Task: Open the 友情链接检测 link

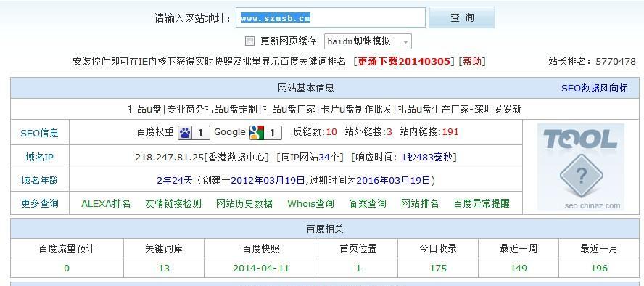Action: (x=173, y=203)
